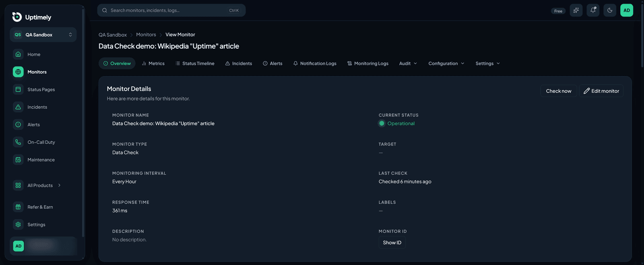The image size is (644, 265).
Task: Click the QS workspace badge icon
Action: [x=18, y=35]
